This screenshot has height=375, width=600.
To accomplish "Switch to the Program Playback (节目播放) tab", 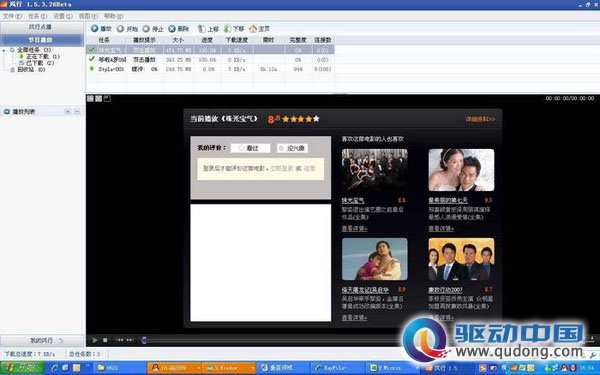I will click(42, 40).
